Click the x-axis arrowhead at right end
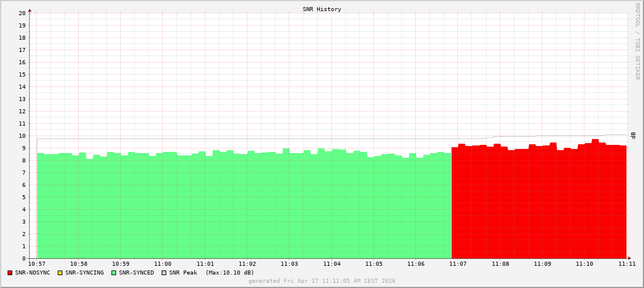The height and width of the screenshot is (288, 644). (x=629, y=258)
